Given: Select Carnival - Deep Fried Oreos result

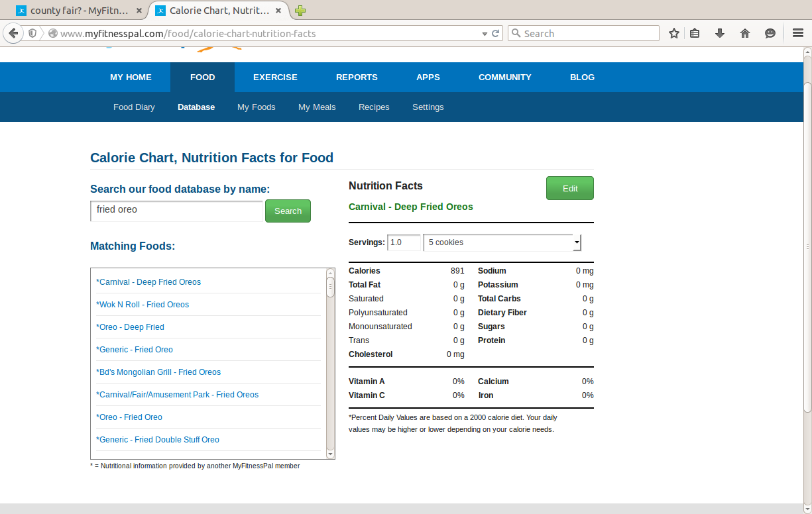Looking at the screenshot, I should 148,282.
